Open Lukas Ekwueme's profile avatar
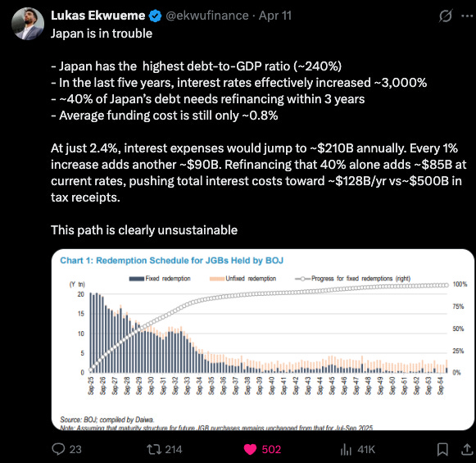Viewport: 476px width, 463px height. 28,24
